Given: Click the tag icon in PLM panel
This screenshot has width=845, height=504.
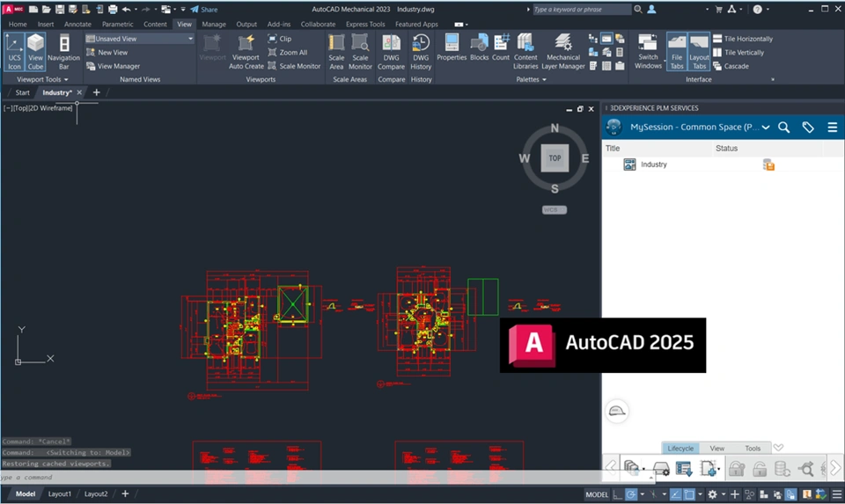Looking at the screenshot, I should tap(808, 127).
